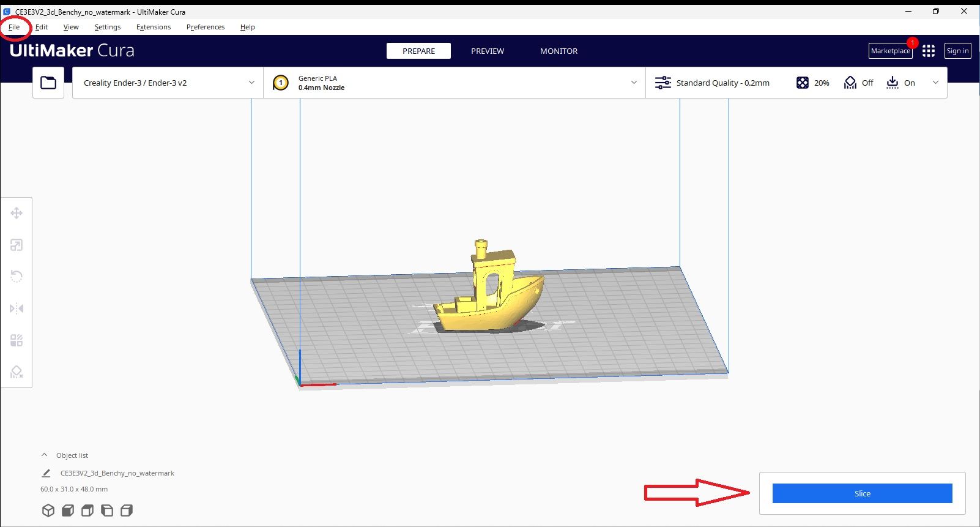Select the Scale tool in sidebar
This screenshot has height=527, width=980.
coord(17,245)
